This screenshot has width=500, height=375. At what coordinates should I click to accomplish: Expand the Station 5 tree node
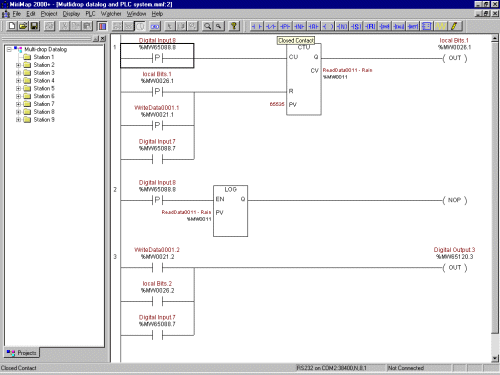[18, 88]
